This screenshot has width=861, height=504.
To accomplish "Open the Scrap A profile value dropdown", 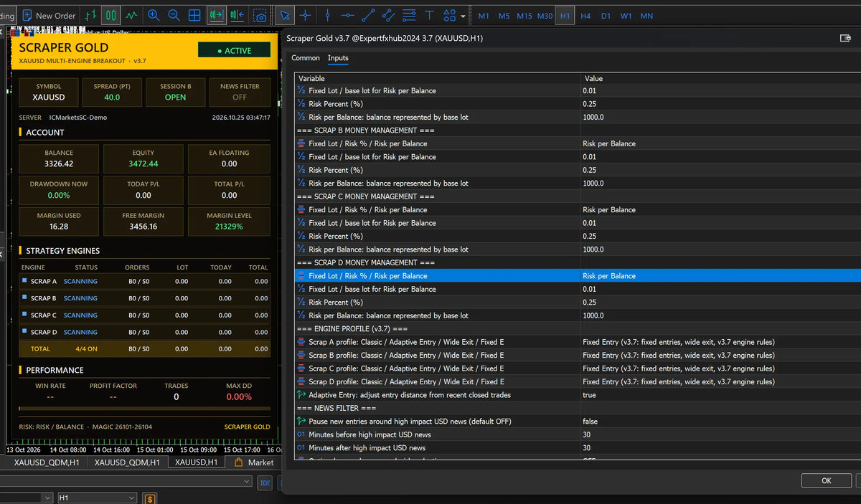I will click(x=720, y=342).
